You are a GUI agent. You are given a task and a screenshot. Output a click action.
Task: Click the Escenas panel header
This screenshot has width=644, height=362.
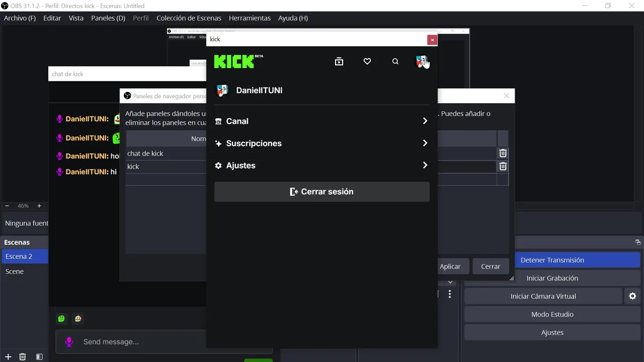[x=25, y=242]
